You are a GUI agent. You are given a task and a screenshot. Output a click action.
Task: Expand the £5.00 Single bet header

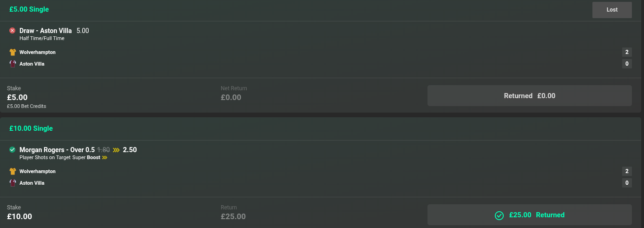coord(29,9)
